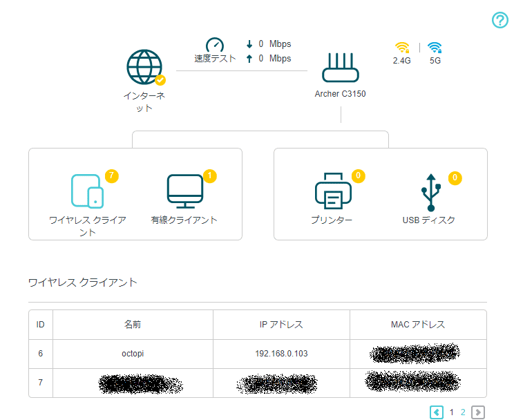
Task: Click the ワイヤレス クライアント section heading
Action: click(83, 283)
